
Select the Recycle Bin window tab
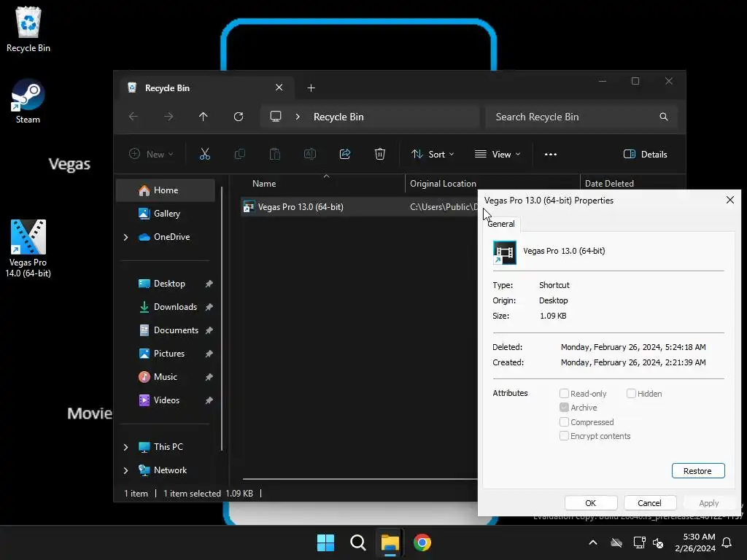pyautogui.click(x=205, y=88)
